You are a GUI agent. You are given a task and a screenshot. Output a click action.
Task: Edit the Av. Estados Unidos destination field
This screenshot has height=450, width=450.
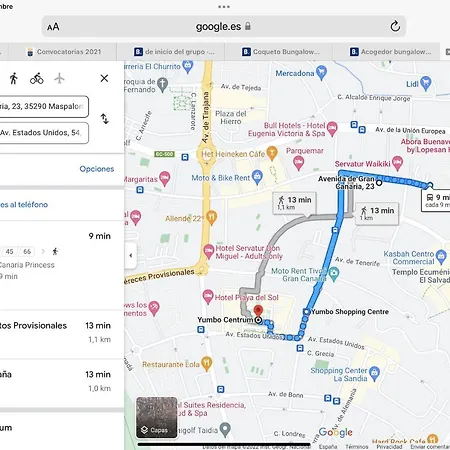(x=44, y=133)
